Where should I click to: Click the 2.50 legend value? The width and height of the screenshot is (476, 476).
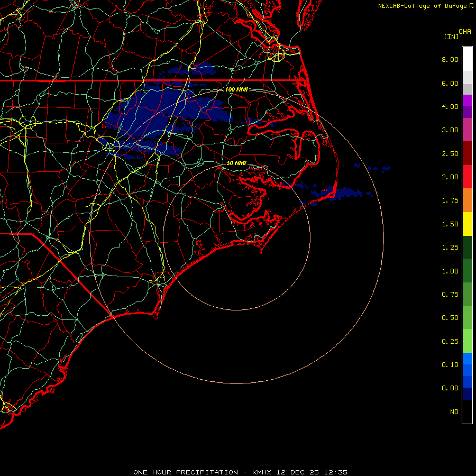click(450, 153)
